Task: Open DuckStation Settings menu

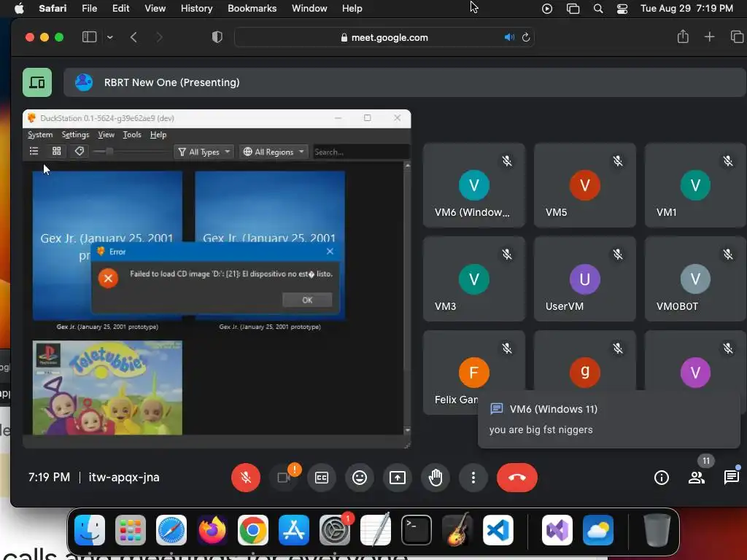Action: [75, 135]
